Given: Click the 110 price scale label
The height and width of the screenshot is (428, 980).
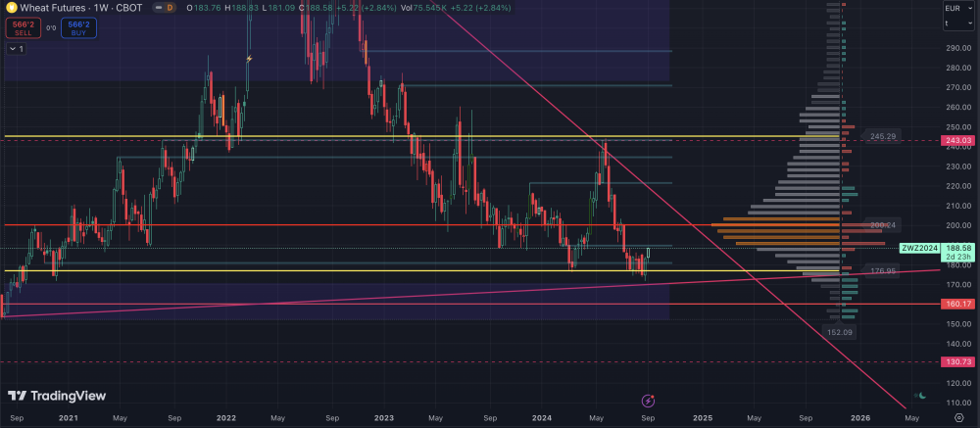Looking at the screenshot, I should pos(956,403).
